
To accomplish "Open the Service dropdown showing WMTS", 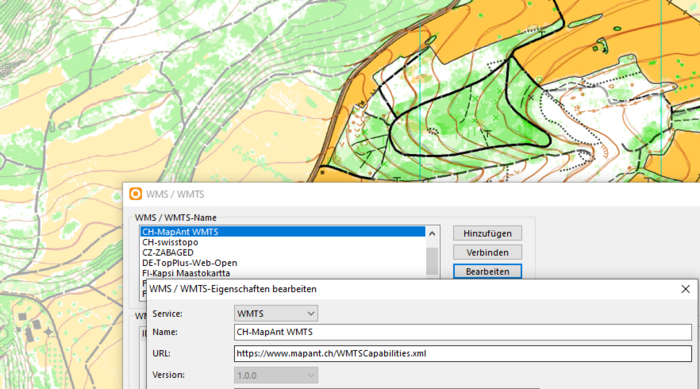I will click(x=276, y=314).
